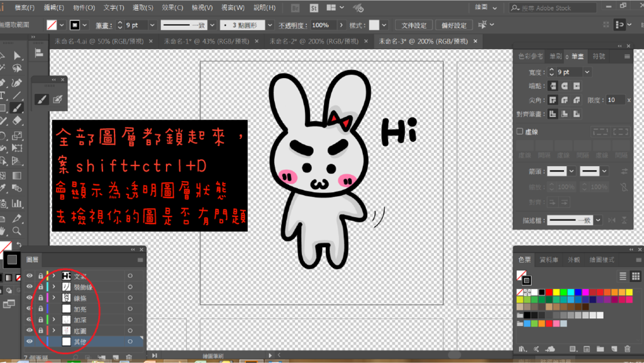Open the 物件(O) menu
The height and width of the screenshot is (363, 644).
click(x=84, y=8)
